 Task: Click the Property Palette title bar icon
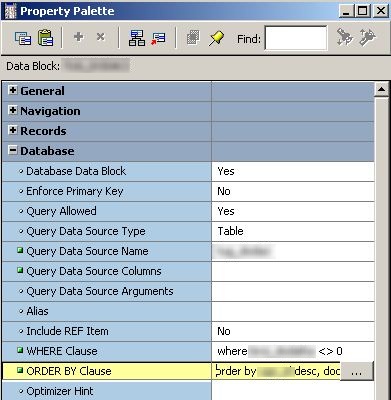tap(10, 11)
